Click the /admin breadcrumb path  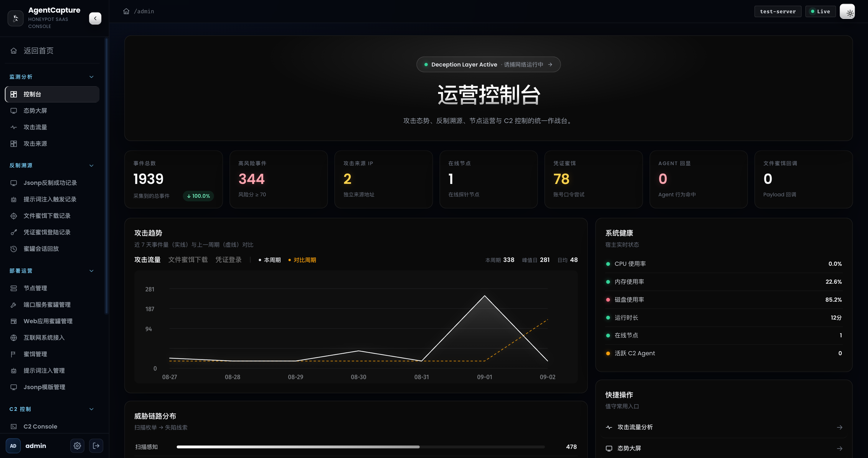[x=144, y=11]
